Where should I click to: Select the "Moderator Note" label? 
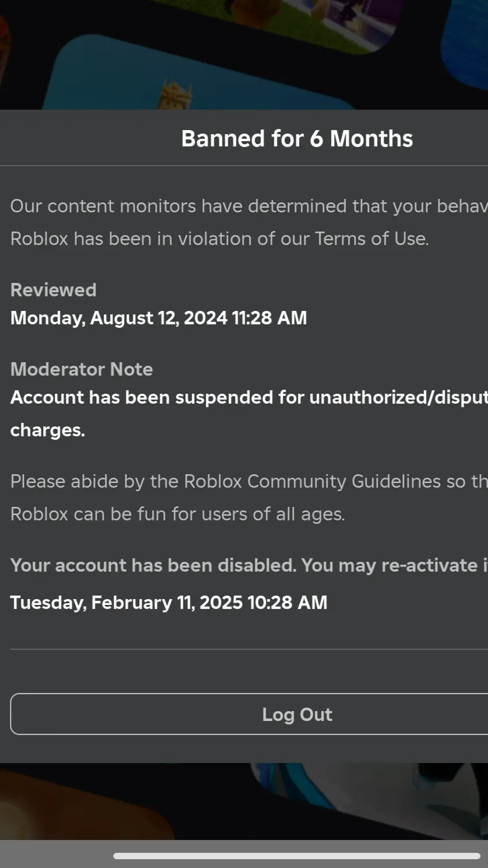pyautogui.click(x=82, y=369)
